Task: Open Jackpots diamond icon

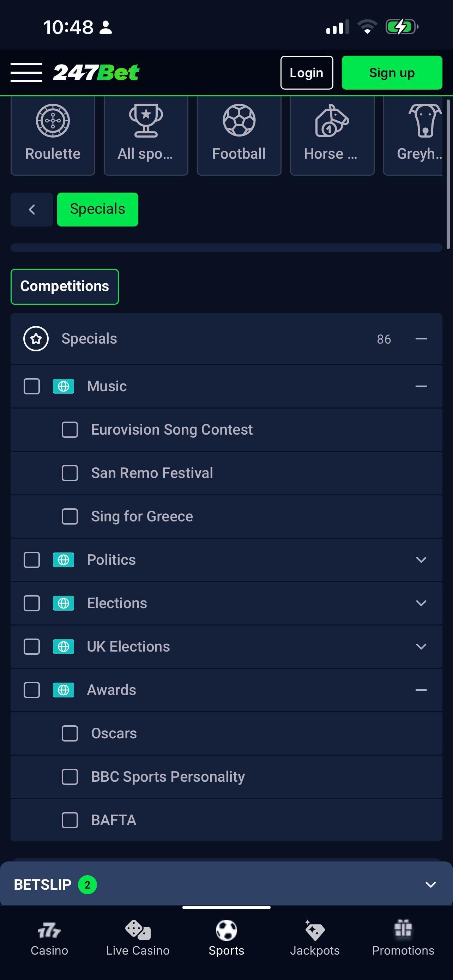Action: pos(315,930)
